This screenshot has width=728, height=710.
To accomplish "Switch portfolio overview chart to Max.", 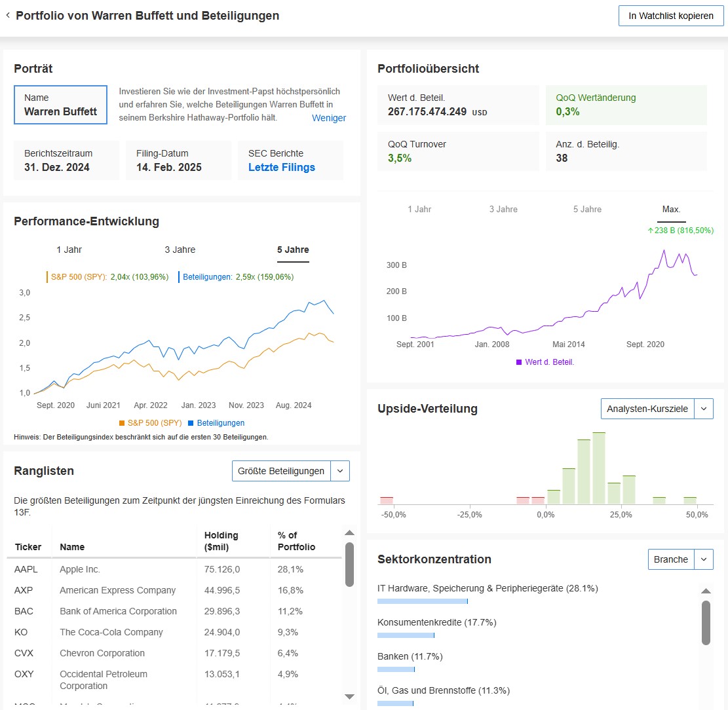I will coord(672,210).
